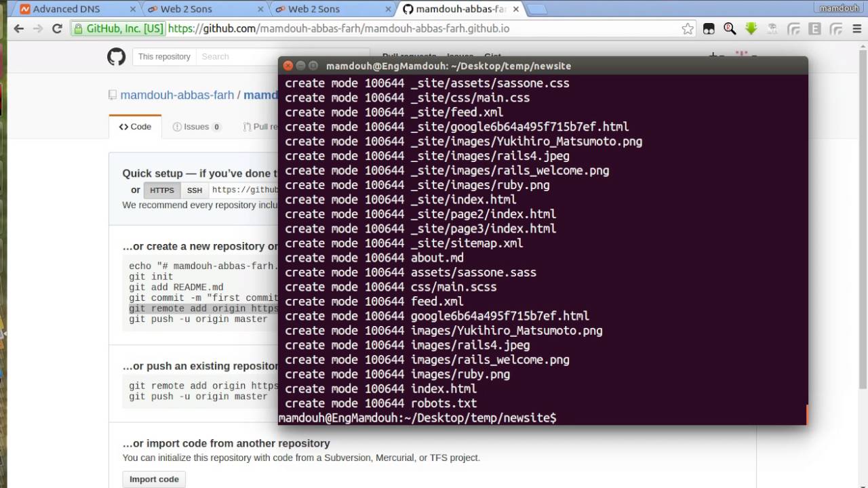
Task: Click the browser address bar URL
Action: pyautogui.click(x=338, y=29)
